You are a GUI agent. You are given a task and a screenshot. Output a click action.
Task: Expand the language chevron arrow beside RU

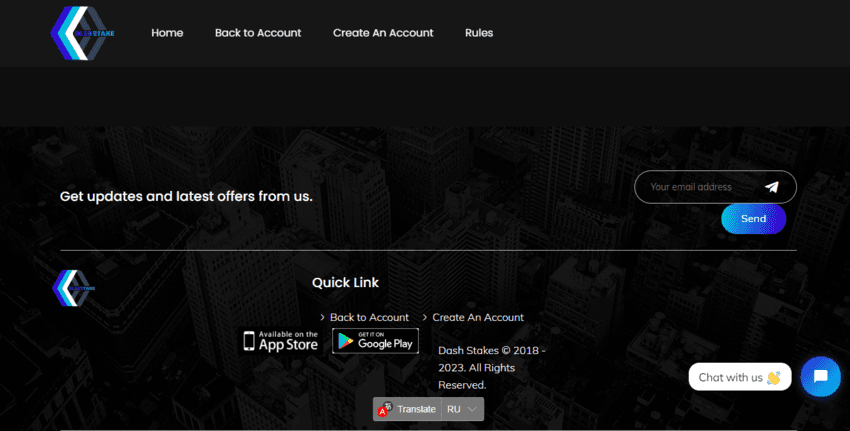tap(473, 409)
